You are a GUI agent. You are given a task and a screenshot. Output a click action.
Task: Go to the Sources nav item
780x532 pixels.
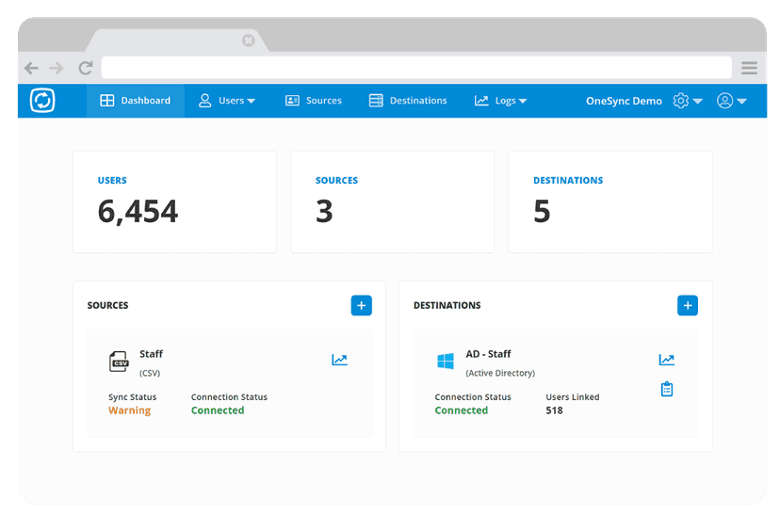click(x=314, y=101)
